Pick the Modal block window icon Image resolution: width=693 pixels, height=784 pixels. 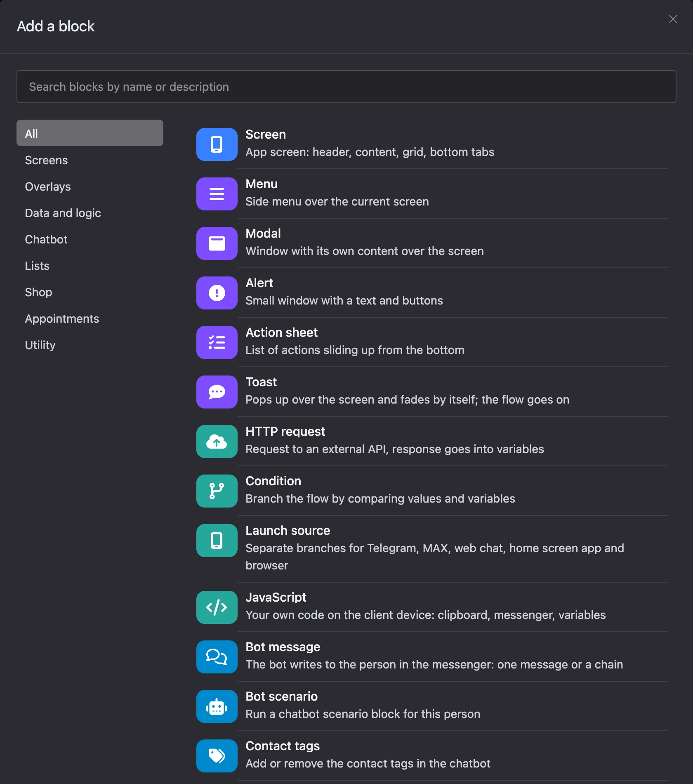pyautogui.click(x=217, y=243)
